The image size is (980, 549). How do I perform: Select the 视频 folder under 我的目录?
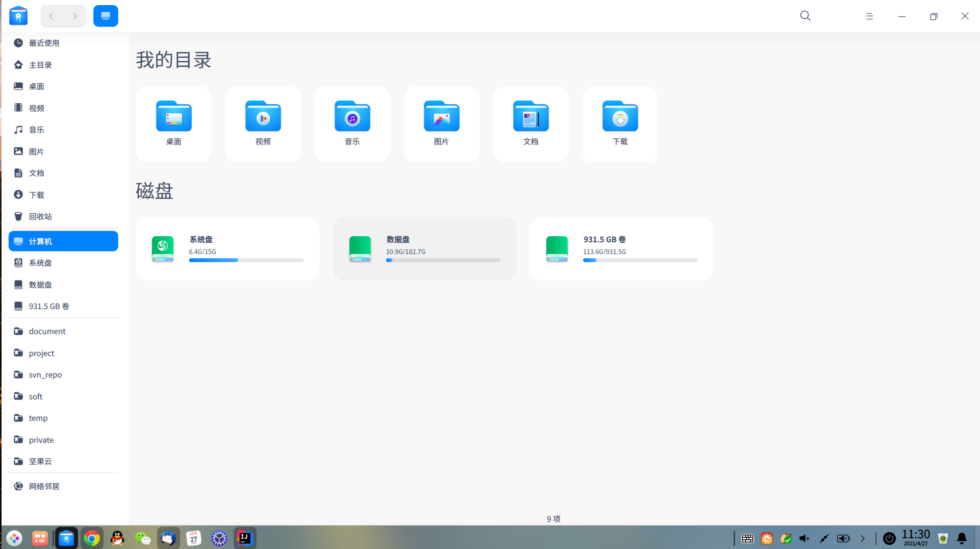tap(263, 124)
